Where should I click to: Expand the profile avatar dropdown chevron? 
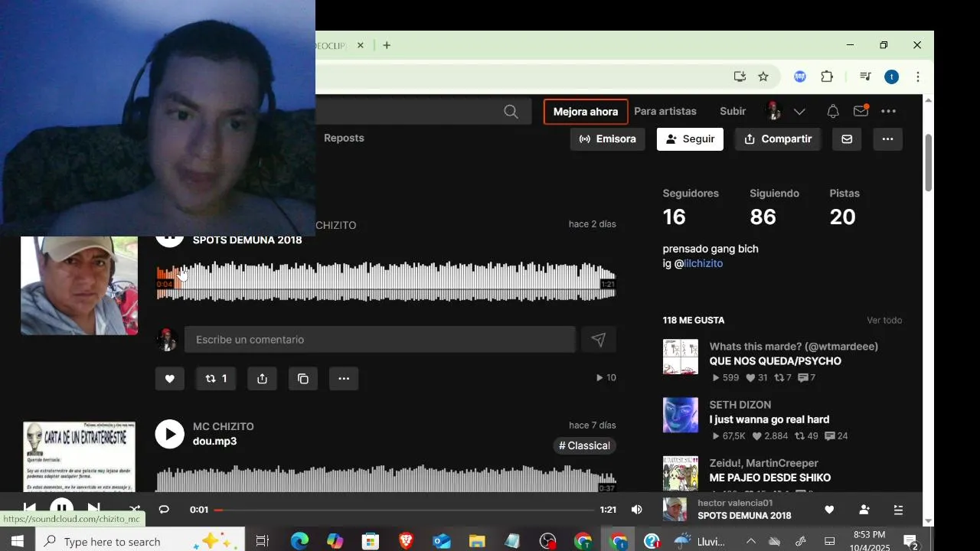pyautogui.click(x=799, y=112)
